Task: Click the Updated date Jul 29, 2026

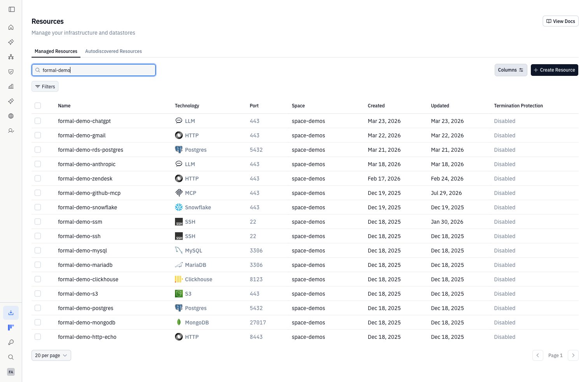Action: coord(446,193)
